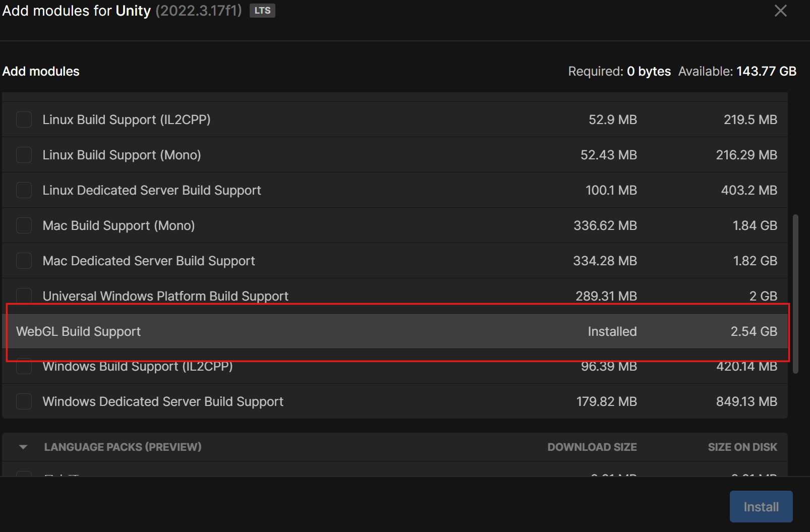Click the (2022.3.17f1) version text
The width and height of the screenshot is (810, 532).
point(199,11)
